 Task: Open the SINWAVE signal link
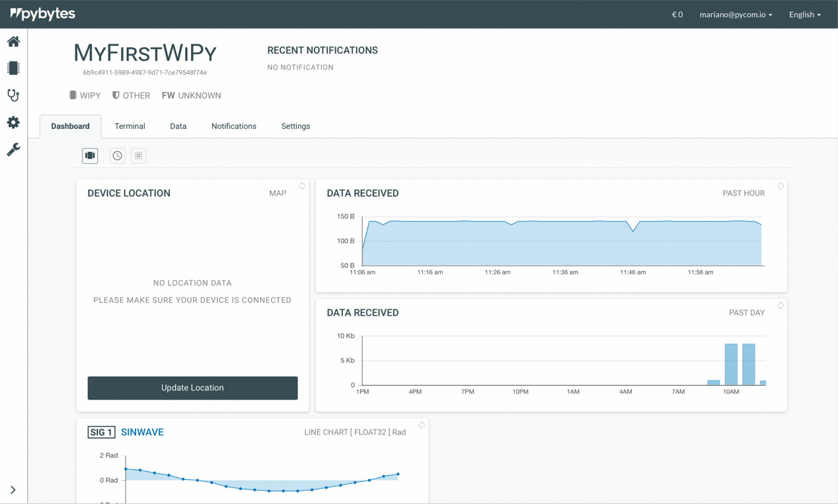click(142, 432)
